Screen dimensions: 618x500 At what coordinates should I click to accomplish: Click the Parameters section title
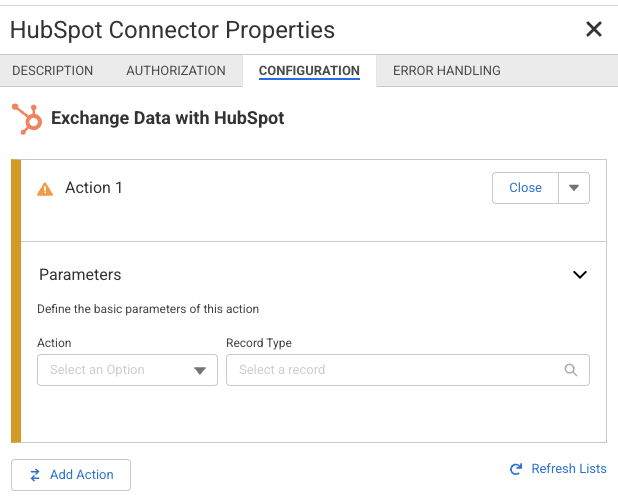coord(80,275)
